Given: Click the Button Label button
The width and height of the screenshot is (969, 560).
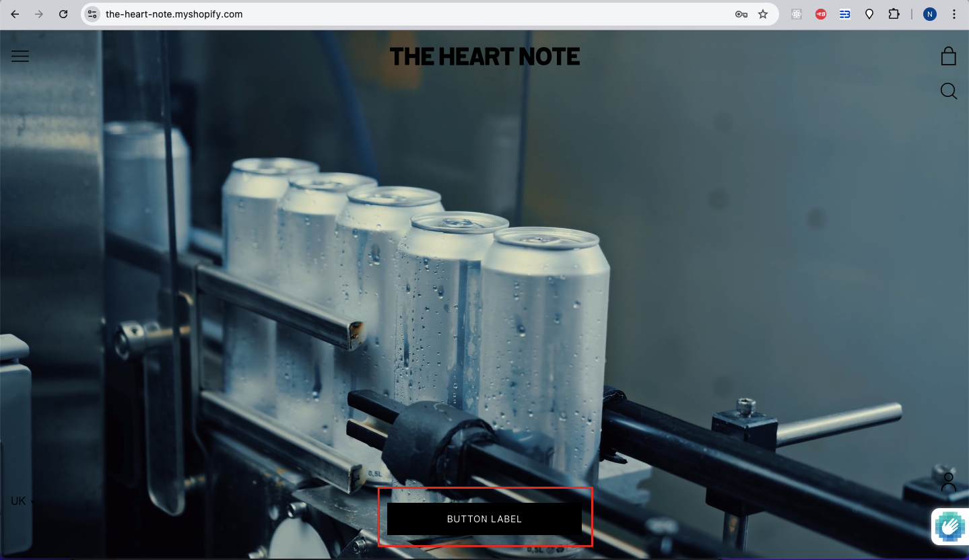Looking at the screenshot, I should pyautogui.click(x=484, y=519).
